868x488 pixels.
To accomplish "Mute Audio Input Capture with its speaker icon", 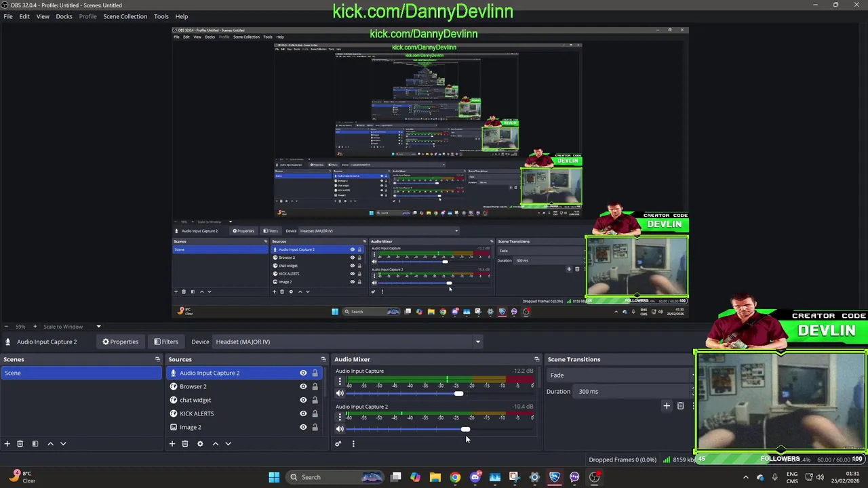I will (x=340, y=393).
